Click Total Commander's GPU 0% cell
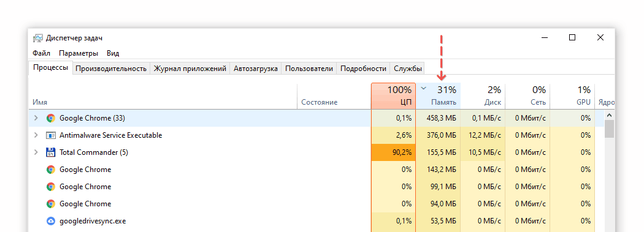 click(x=572, y=152)
